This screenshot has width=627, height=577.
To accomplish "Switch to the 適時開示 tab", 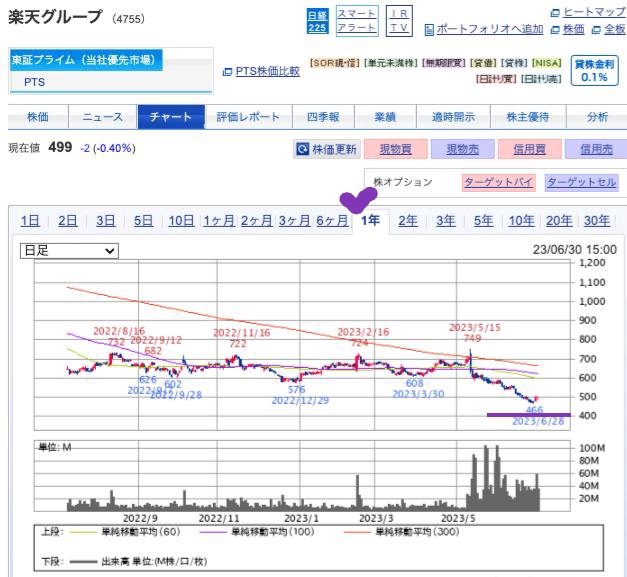I will coord(453,117).
